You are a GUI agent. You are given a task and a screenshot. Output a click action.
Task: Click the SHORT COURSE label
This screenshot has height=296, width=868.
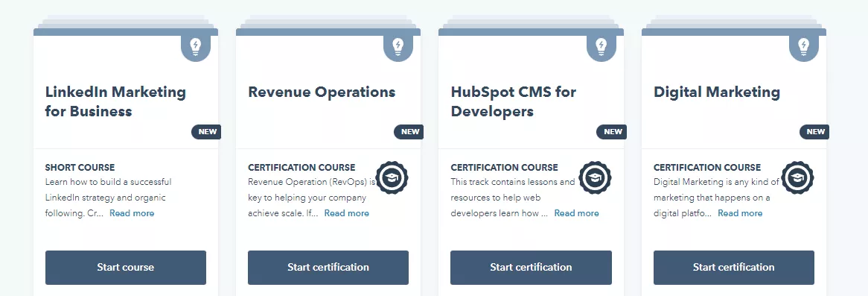80,168
